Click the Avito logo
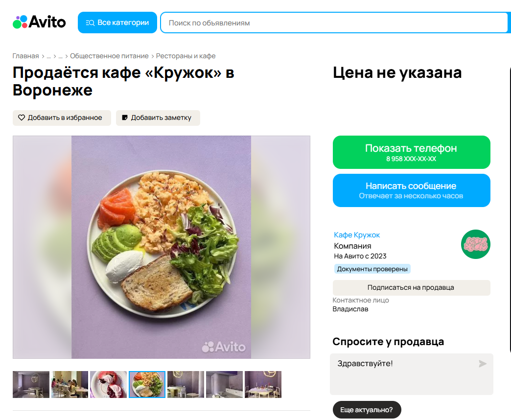Image resolution: width=511 pixels, height=420 pixels. point(39,22)
